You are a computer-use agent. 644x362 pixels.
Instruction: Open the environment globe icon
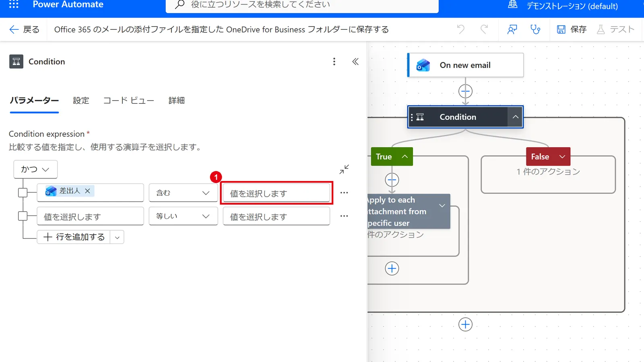pos(512,5)
